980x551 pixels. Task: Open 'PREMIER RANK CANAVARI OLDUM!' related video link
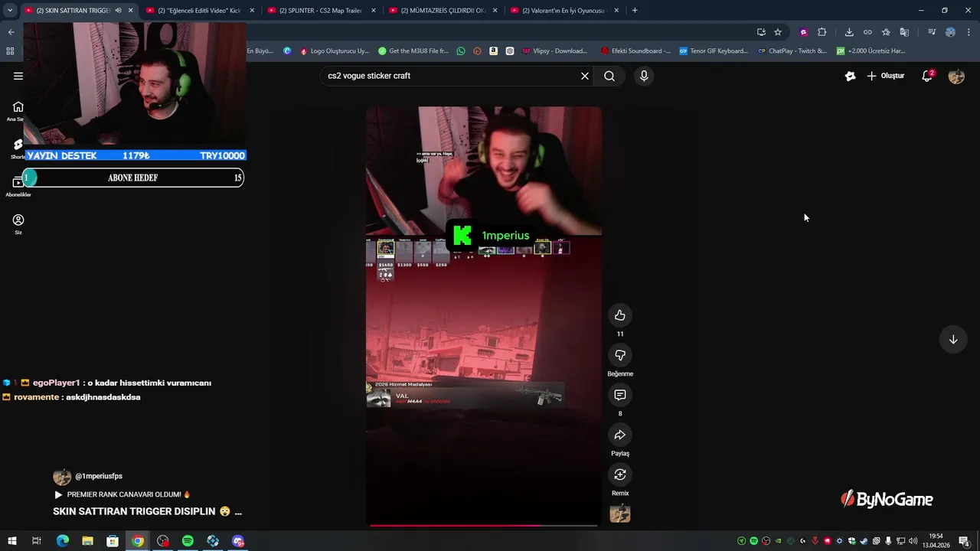tap(122, 494)
